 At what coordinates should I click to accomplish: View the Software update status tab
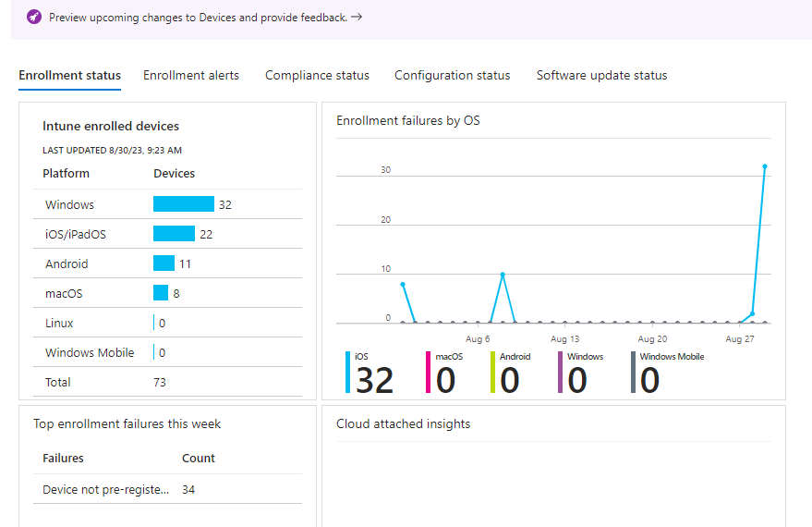(x=601, y=76)
